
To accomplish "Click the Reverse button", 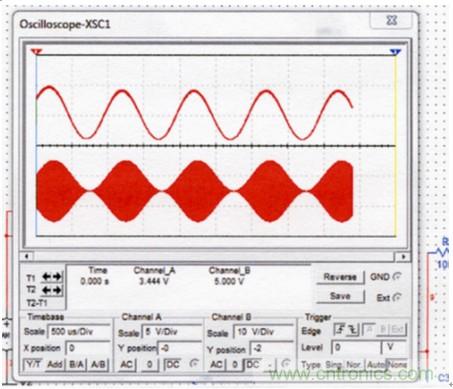I will (x=340, y=277).
